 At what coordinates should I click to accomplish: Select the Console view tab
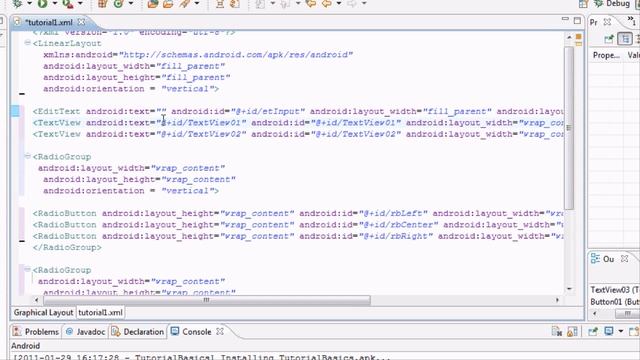192,332
